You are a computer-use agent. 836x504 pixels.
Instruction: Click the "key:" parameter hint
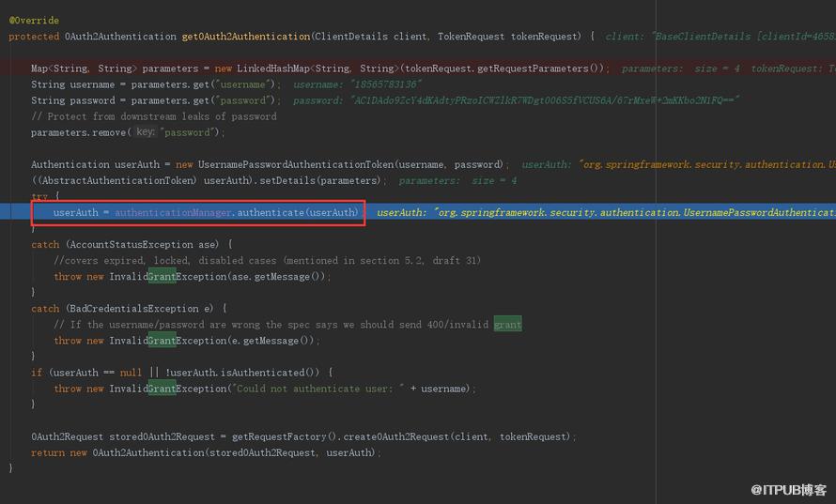tap(145, 132)
